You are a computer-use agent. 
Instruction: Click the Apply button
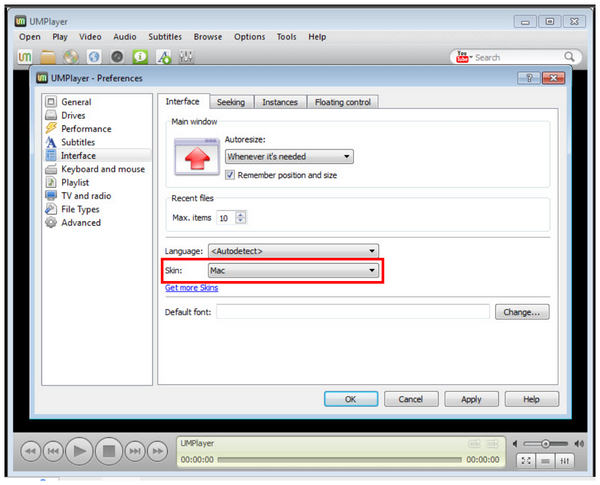click(x=471, y=399)
